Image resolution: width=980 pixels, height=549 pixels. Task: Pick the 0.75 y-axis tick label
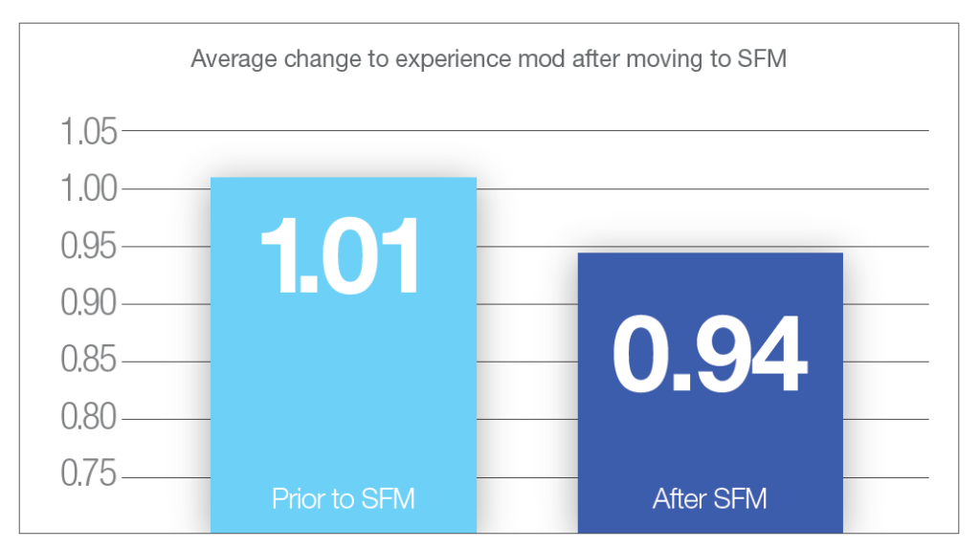89,476
